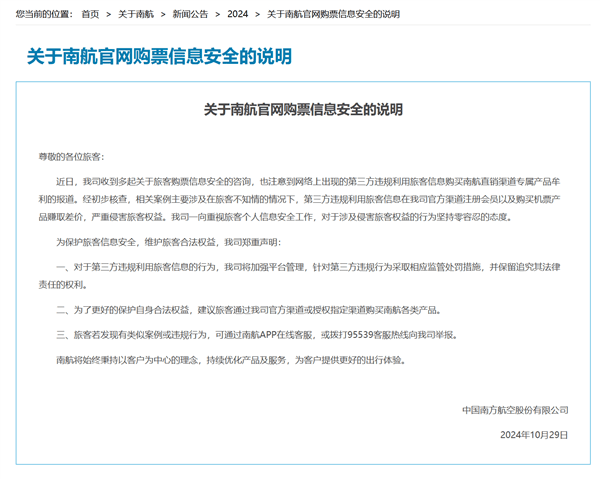Click the arrow separator after 新闻公告
Viewport: 600px width, 479px height.
[x=218, y=14]
